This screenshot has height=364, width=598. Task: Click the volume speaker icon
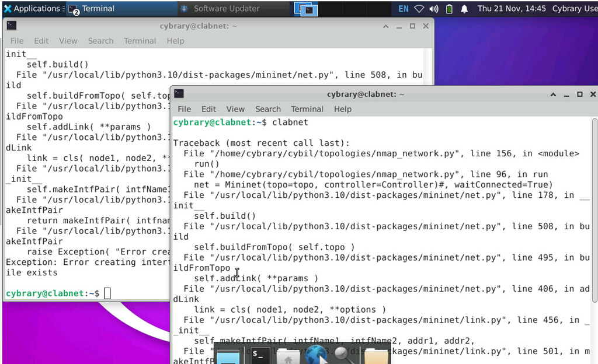pos(434,9)
